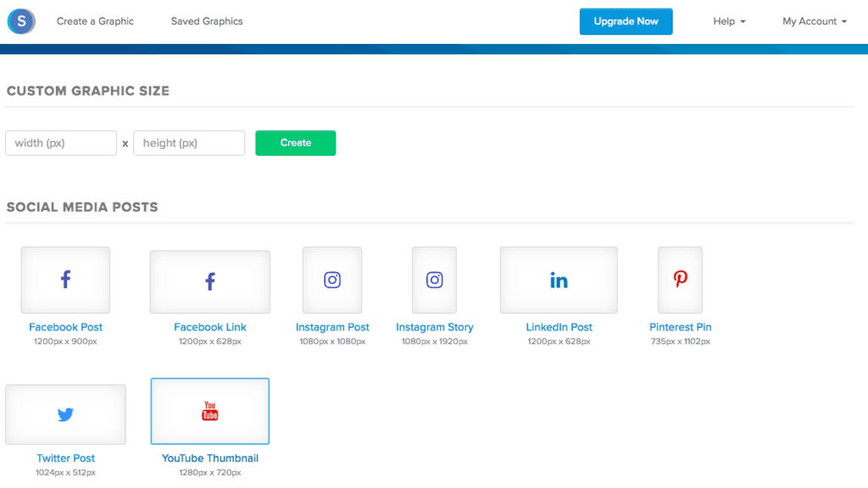Image resolution: width=868 pixels, height=488 pixels.
Task: Open the YouTube Thumbnail template thumbnail
Action: [210, 411]
